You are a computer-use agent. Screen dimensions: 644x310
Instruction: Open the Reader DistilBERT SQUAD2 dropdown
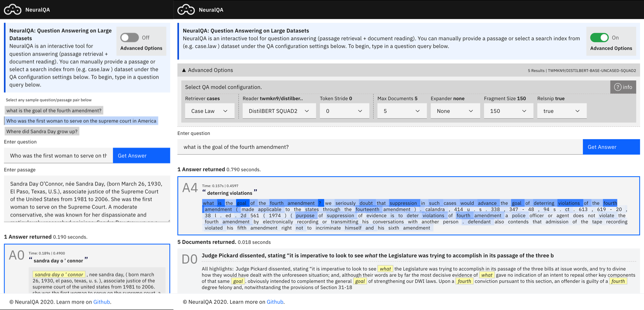(279, 111)
